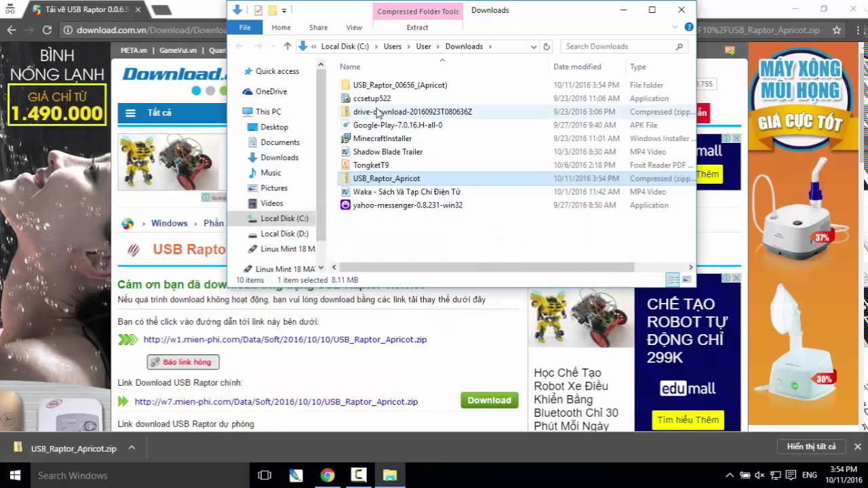Open the File menu in Explorer

(x=245, y=28)
